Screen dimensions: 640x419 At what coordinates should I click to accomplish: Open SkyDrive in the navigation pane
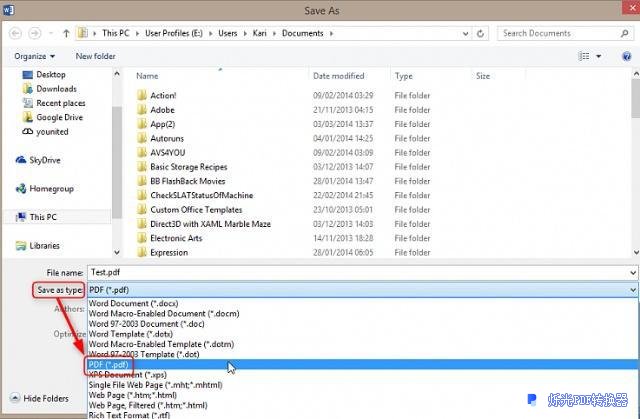tap(45, 160)
